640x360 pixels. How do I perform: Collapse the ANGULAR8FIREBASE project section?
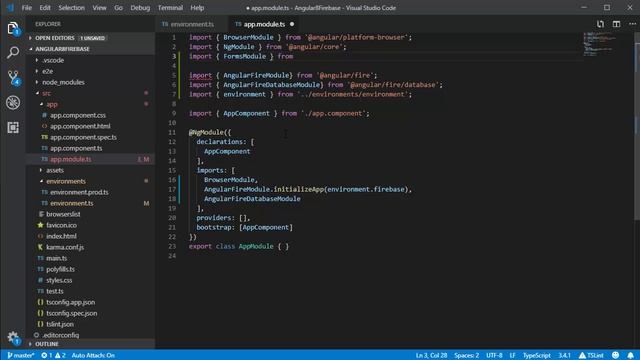click(x=91, y=49)
